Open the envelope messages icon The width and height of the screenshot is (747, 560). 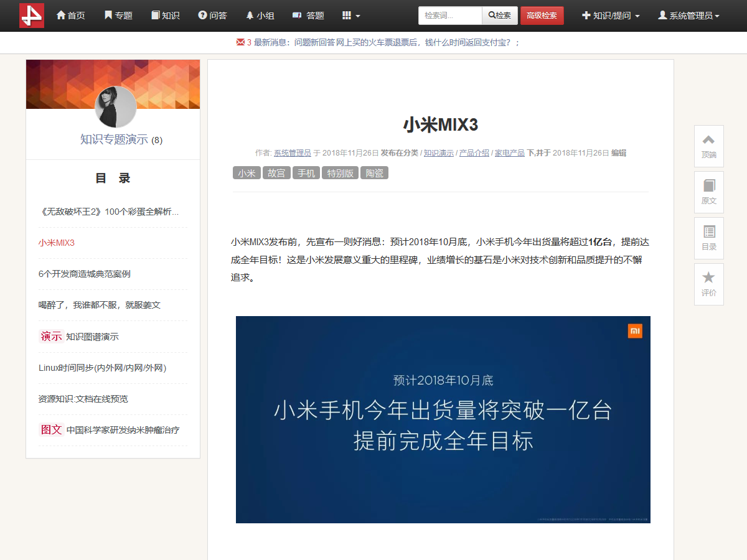click(240, 42)
